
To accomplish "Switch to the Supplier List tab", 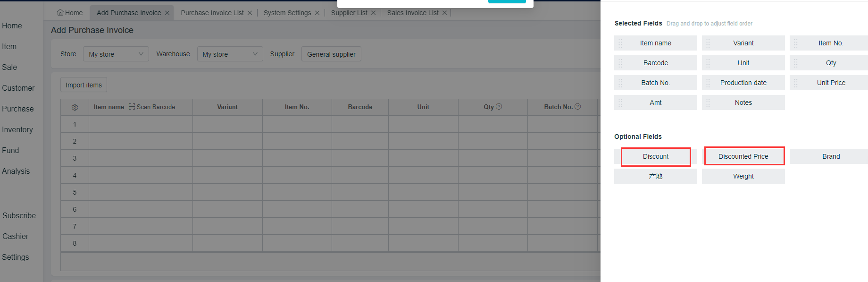I will (x=349, y=13).
